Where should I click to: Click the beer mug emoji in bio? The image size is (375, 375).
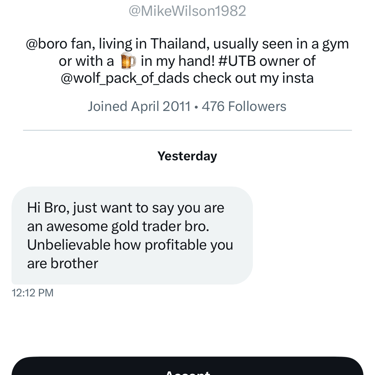pos(127,61)
